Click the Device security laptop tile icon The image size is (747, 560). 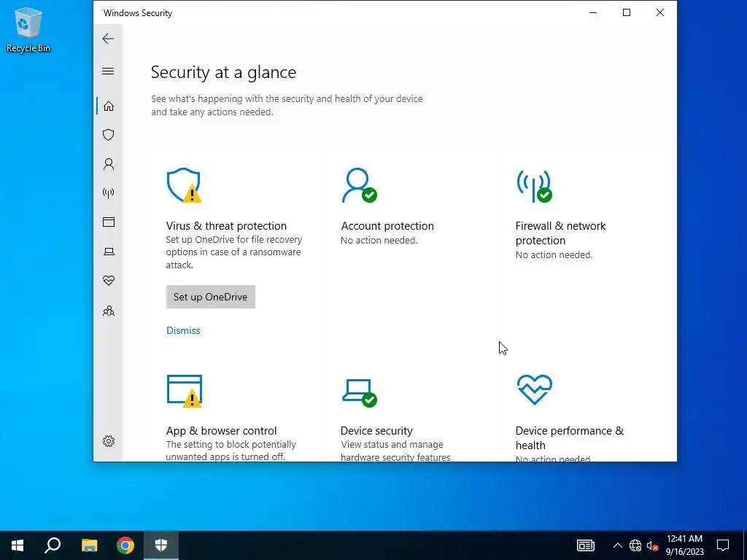pos(359,393)
